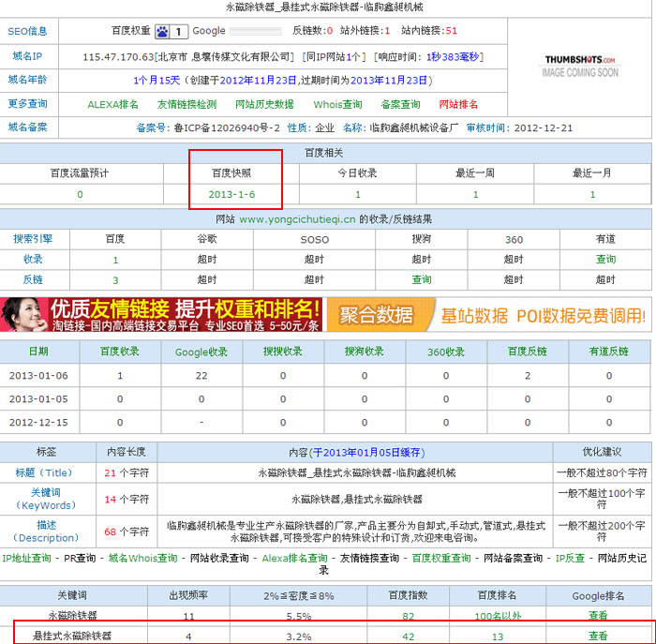Open the SEO信息 link

(x=27, y=31)
